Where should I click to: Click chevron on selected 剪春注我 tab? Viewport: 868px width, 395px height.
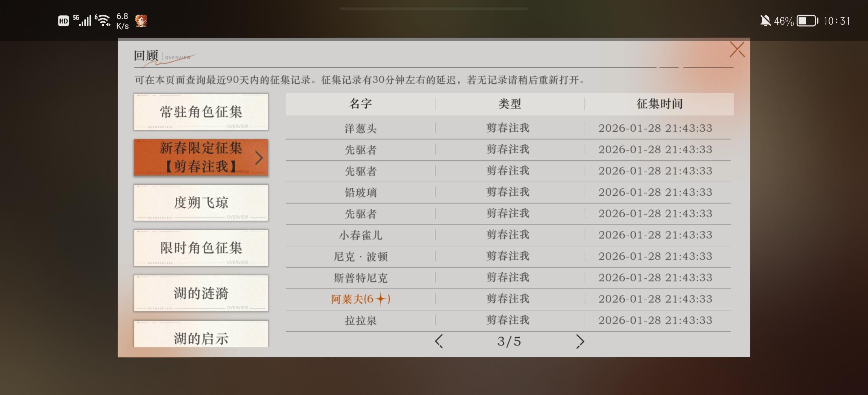coord(259,158)
